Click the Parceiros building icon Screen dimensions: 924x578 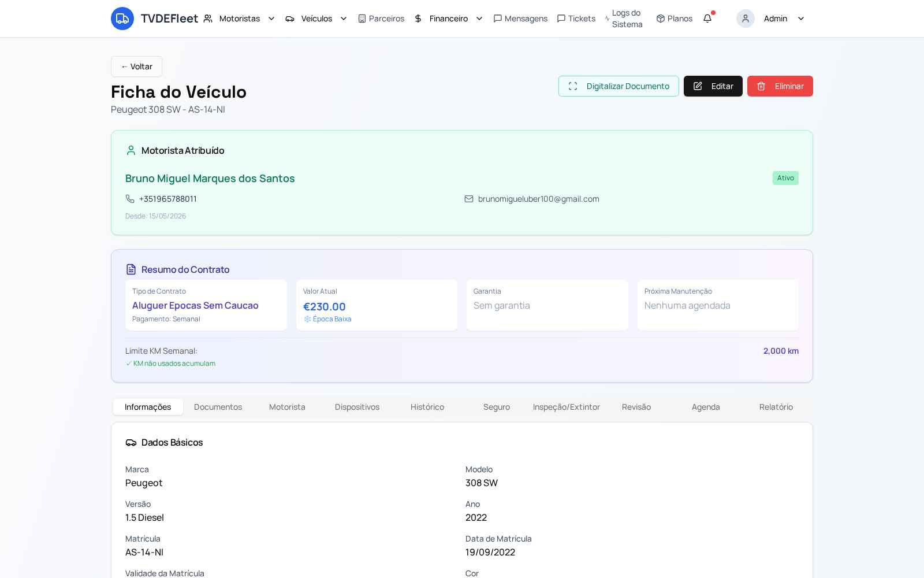pos(362,18)
